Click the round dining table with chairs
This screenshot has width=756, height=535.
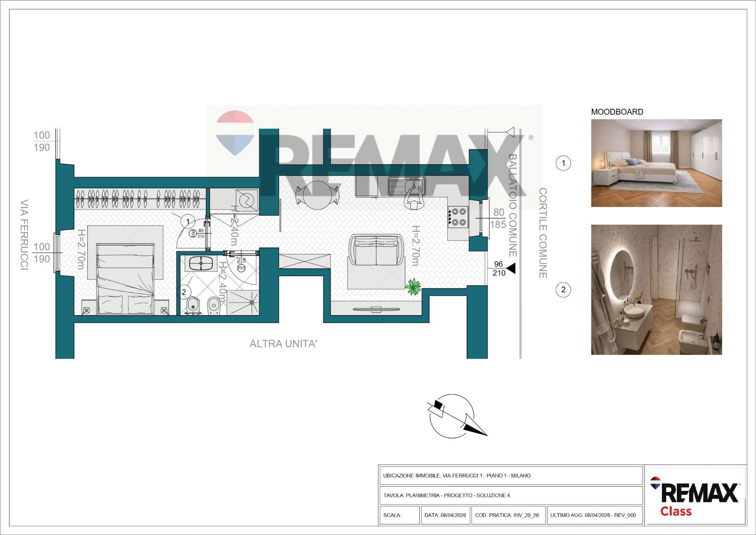(317, 195)
